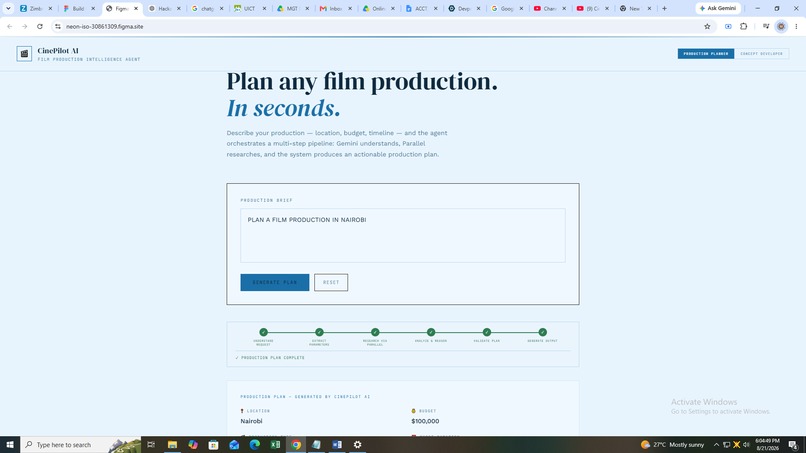This screenshot has width=806, height=453.
Task: Go back with the browser back arrow
Action: (10, 26)
